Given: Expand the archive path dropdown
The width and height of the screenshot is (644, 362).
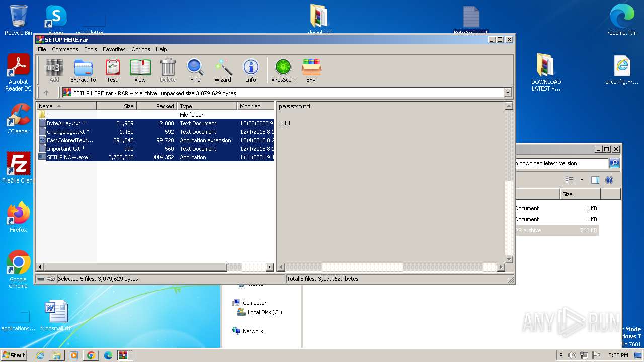Looking at the screenshot, I should click(x=508, y=93).
